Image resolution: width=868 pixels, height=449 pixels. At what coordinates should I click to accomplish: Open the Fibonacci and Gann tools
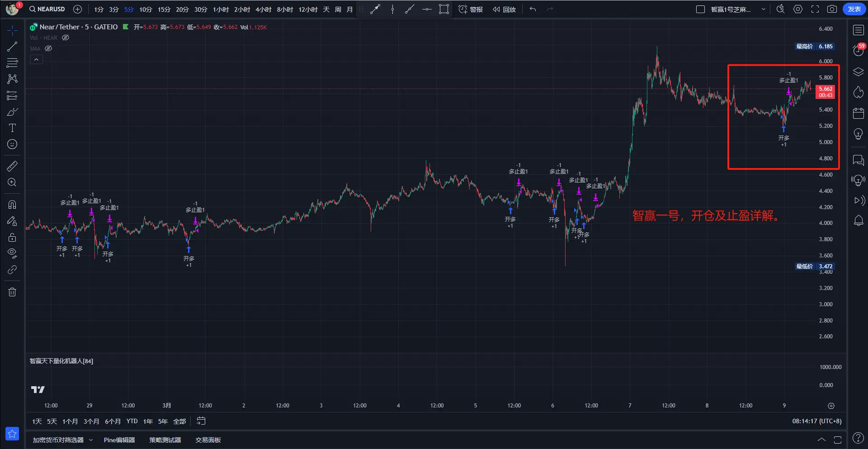(12, 63)
